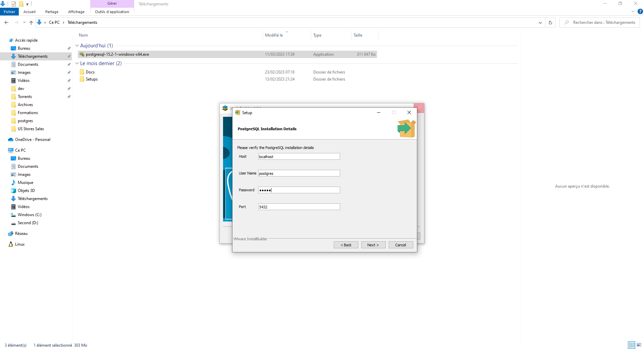Image resolution: width=644 pixels, height=349 pixels.
Task: Expand the address bar history dropdown
Action: (x=540, y=22)
